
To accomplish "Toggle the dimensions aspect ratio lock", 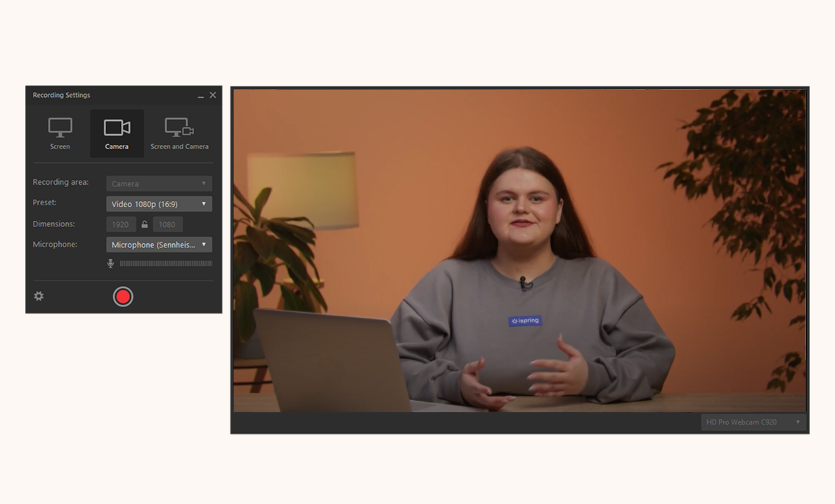I will tap(145, 225).
